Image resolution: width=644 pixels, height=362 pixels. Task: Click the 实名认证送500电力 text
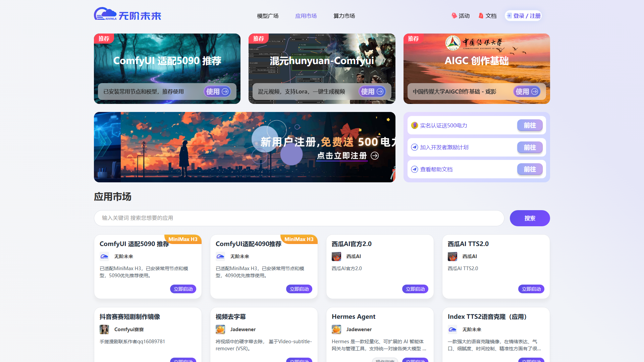(x=443, y=125)
